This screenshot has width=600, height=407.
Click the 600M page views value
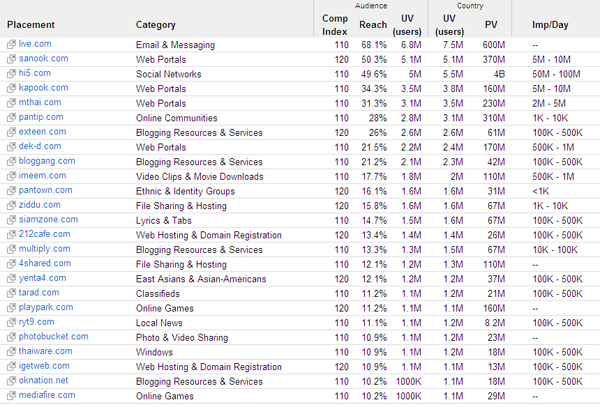494,45
